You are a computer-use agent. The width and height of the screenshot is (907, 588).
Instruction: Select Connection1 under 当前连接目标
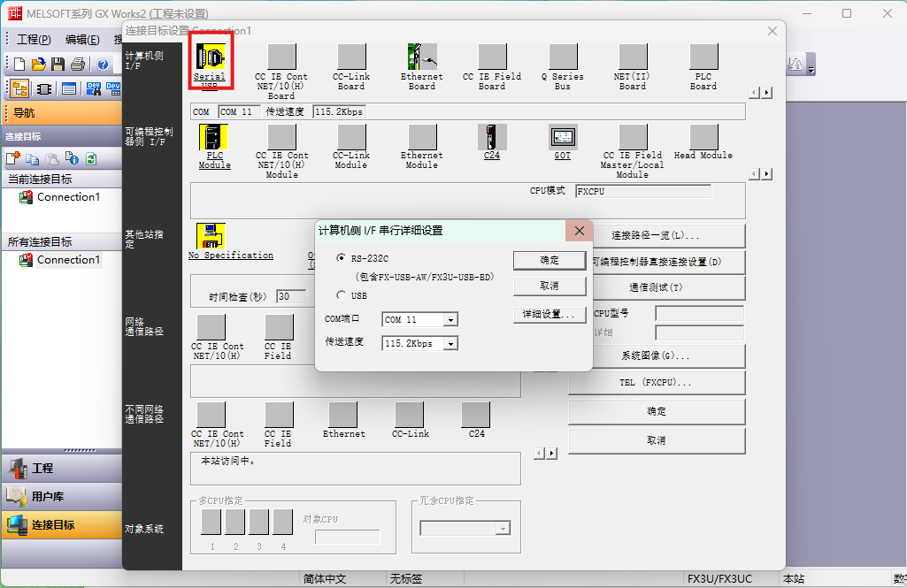point(68,197)
